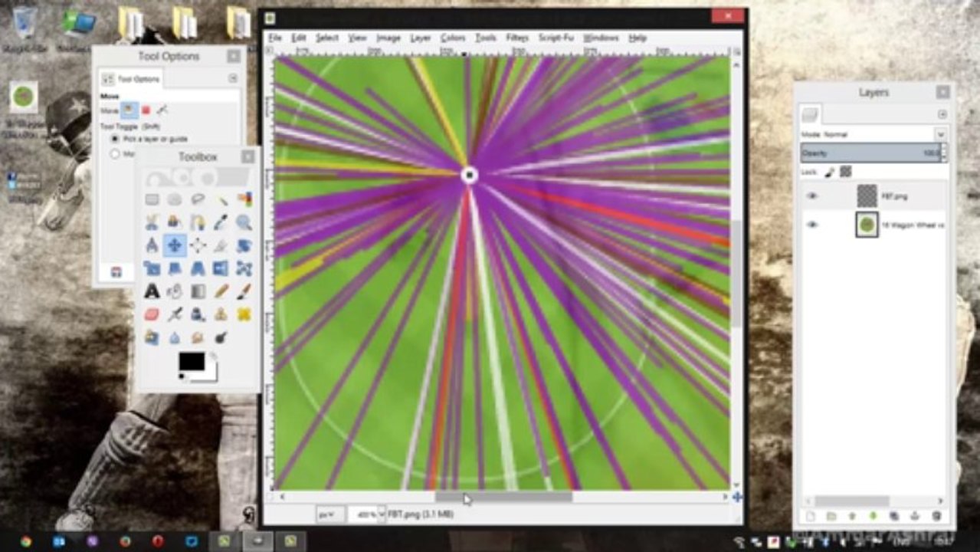Toggle Lock pixels in Layers panel
980x552 pixels.
(829, 172)
